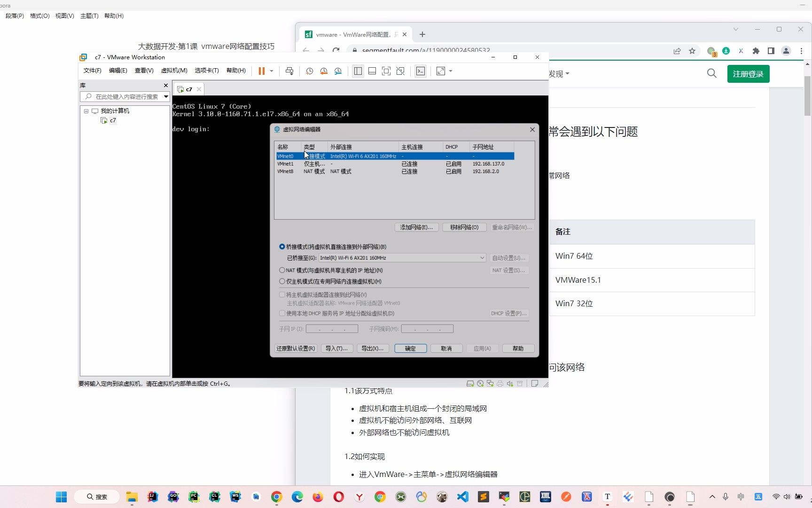
Task: Toggle the thumbnail bar view icon
Action: click(x=372, y=71)
